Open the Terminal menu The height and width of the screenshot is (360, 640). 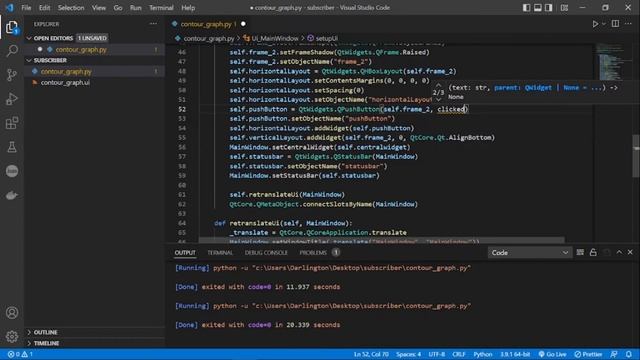point(161,8)
